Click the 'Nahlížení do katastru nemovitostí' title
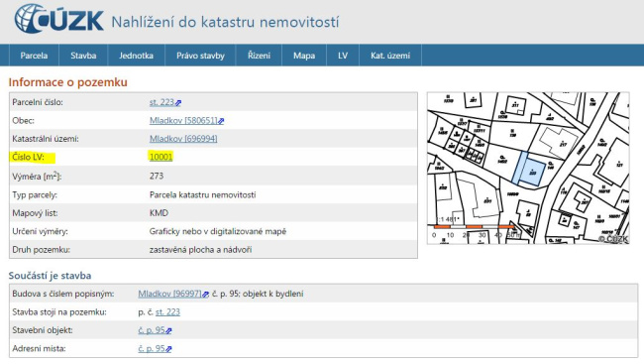644x364 pixels. click(x=225, y=22)
